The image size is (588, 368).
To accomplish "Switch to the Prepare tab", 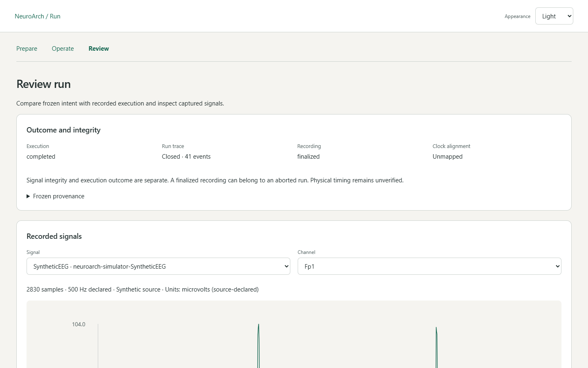I will (x=27, y=49).
